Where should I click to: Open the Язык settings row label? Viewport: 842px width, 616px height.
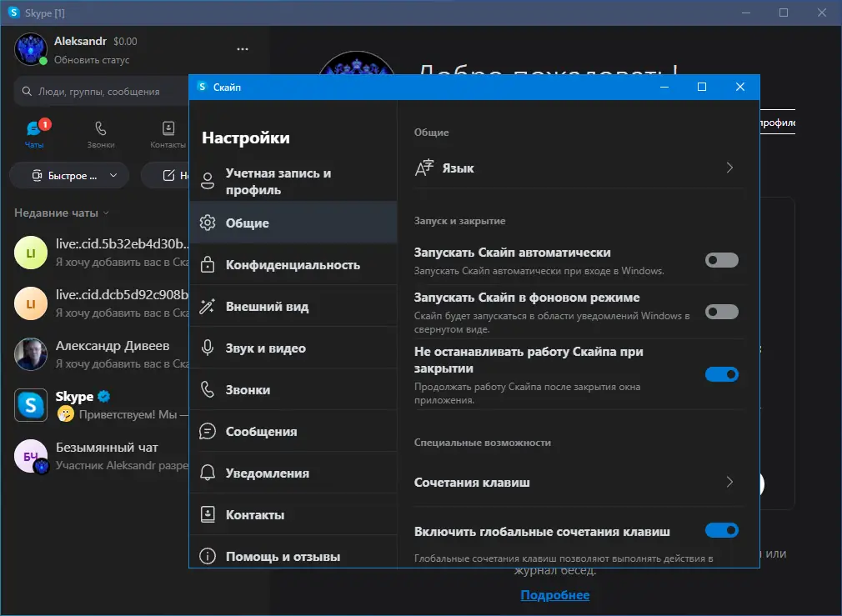click(x=458, y=168)
